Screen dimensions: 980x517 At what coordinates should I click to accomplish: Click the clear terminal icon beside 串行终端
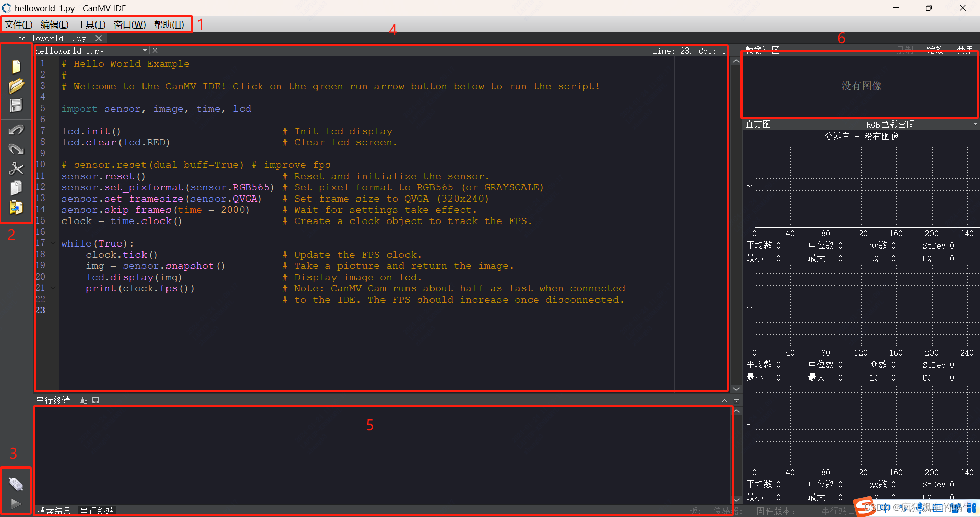pos(84,400)
